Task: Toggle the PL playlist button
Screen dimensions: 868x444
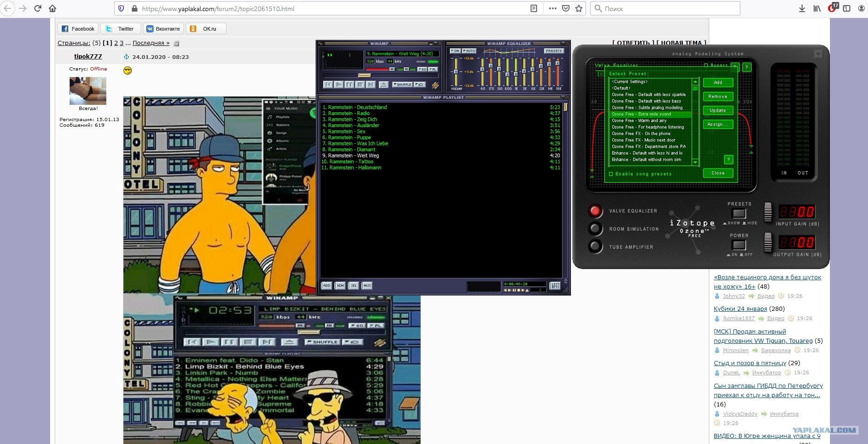Action: click(x=433, y=69)
